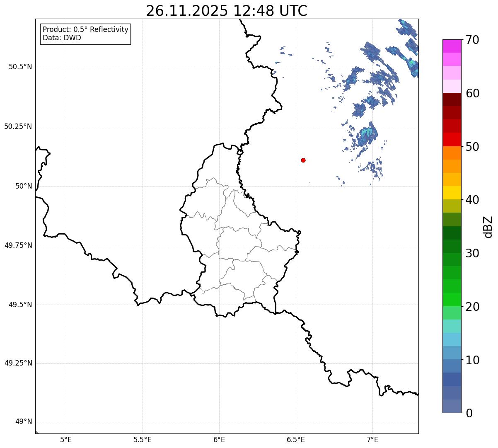The width and height of the screenshot is (498, 448).
Task: Click the 'Product: 0.5° Reflectivity' label
Action: (x=85, y=30)
